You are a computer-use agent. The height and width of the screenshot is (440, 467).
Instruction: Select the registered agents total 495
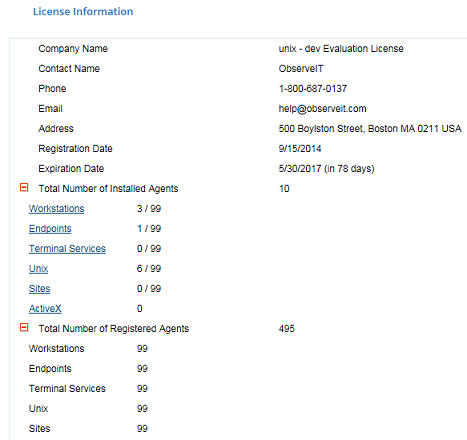click(287, 329)
